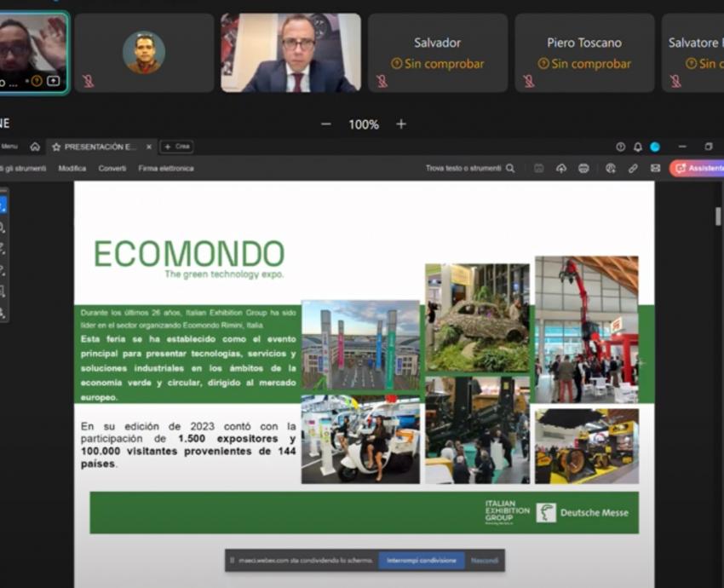Open the Acrobat Home icon
Viewport: 724px width, 588px height.
35,147
